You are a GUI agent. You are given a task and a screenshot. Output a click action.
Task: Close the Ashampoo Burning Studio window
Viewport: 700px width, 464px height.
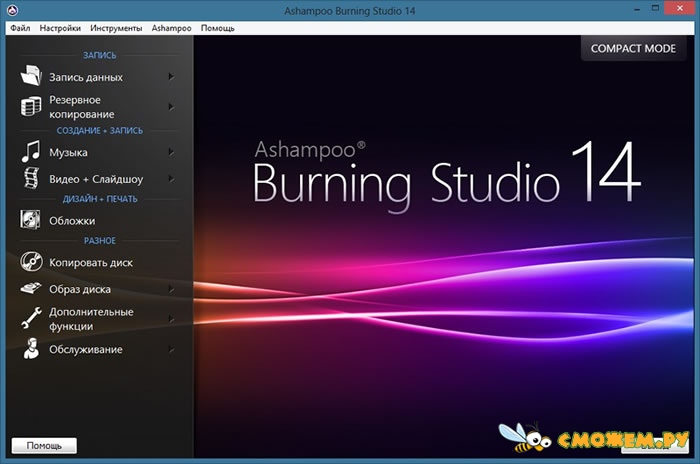point(679,8)
